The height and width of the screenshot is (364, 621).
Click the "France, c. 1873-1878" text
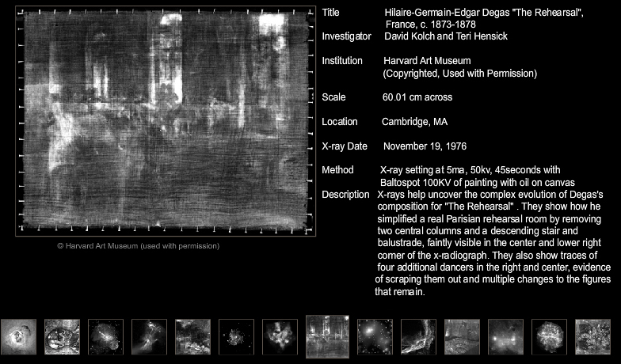pos(431,25)
